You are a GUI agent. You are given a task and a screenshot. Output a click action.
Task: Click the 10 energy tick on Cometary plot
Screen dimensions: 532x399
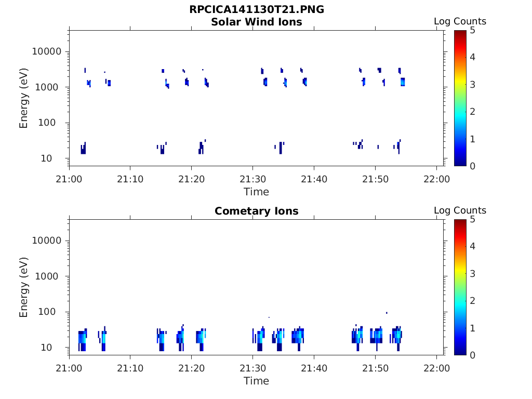tap(46, 348)
